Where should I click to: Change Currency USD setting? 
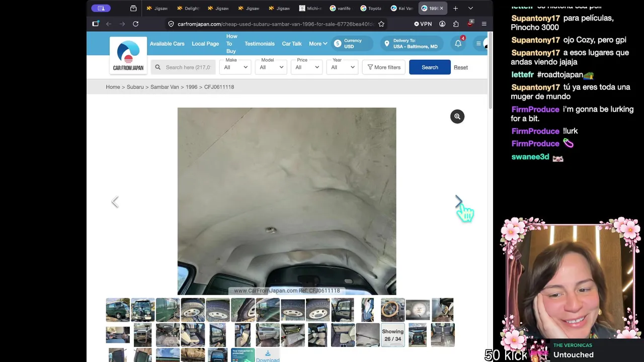pyautogui.click(x=352, y=44)
